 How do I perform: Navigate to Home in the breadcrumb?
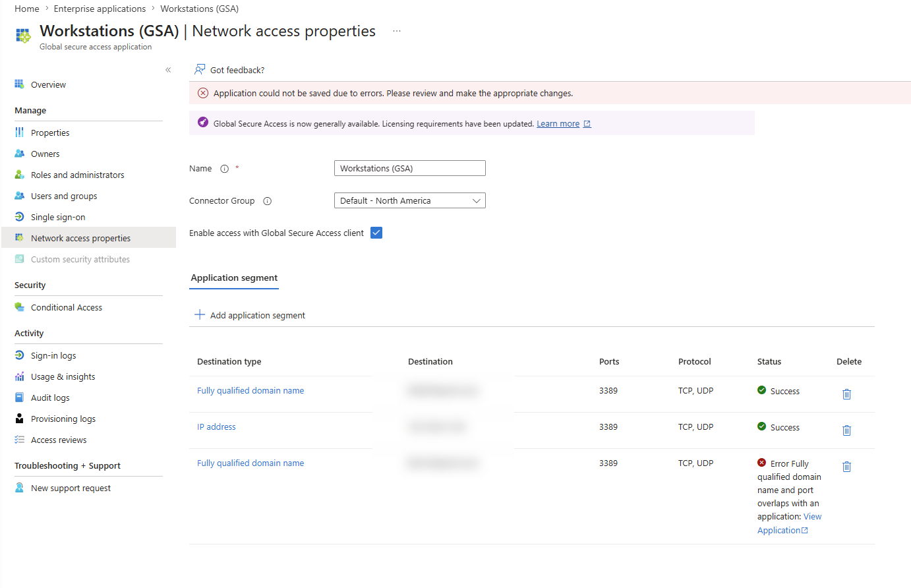click(x=27, y=9)
